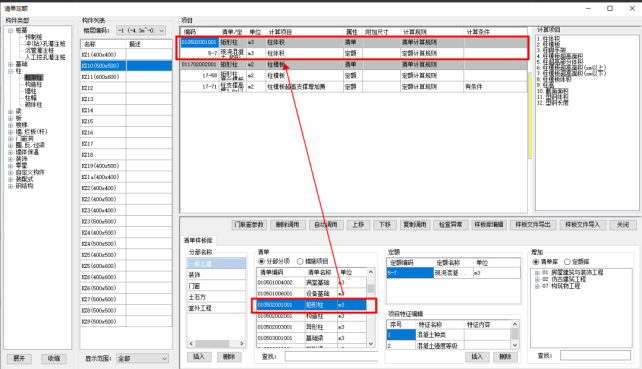Click the 下移 button
642x369 pixels.
pyautogui.click(x=385, y=225)
